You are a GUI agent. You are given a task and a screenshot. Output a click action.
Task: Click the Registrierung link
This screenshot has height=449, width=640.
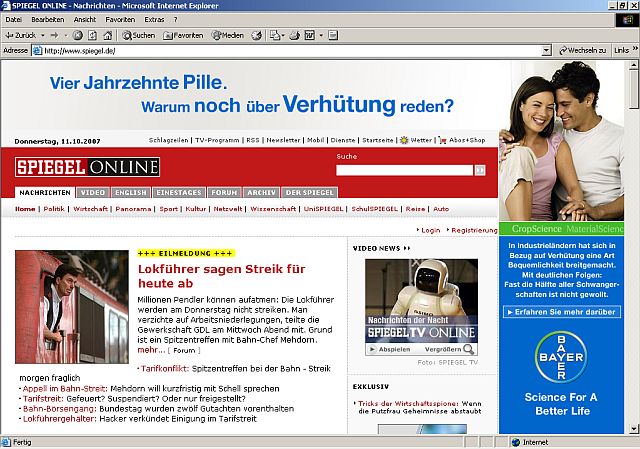click(474, 230)
